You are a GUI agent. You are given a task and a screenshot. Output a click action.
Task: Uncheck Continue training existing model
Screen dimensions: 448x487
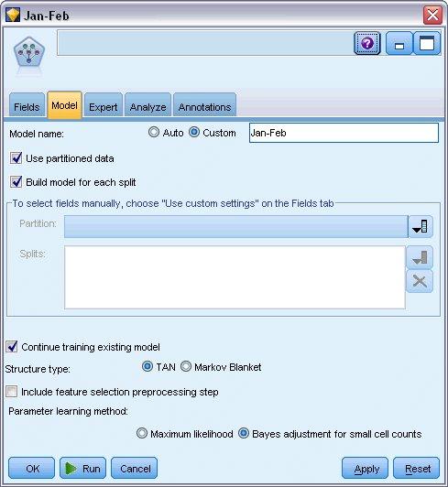coord(12,347)
